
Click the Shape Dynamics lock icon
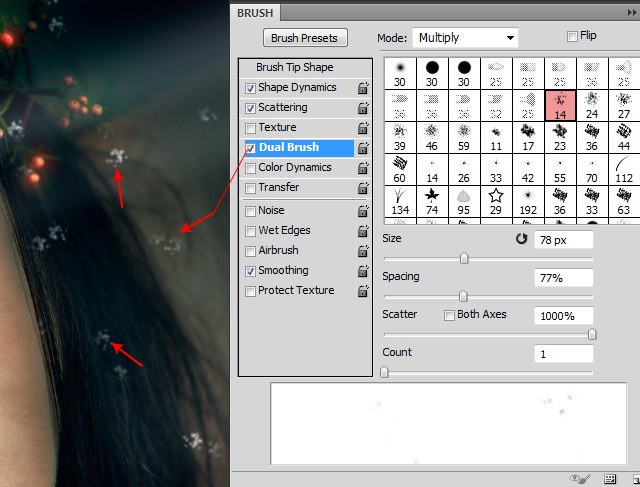[x=363, y=88]
